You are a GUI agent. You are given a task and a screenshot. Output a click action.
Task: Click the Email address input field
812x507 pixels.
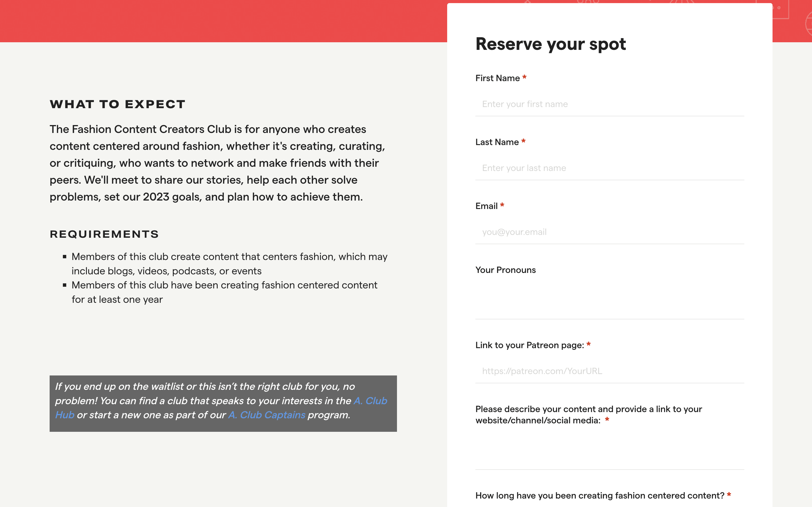pos(609,232)
